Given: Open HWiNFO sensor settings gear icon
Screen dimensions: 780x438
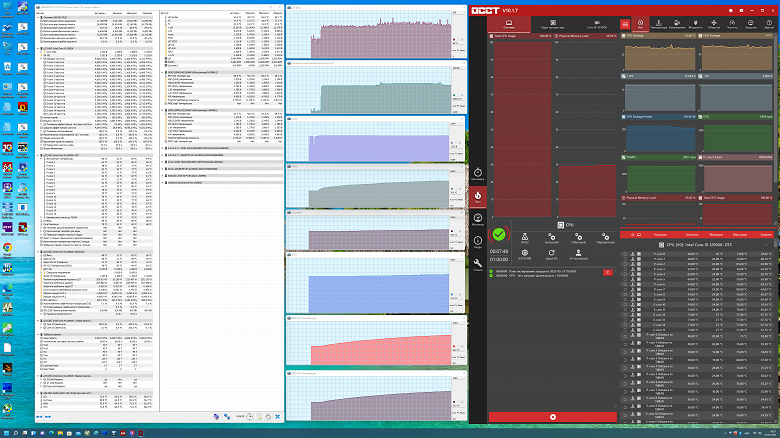Looking at the screenshot, I should click(268, 417).
